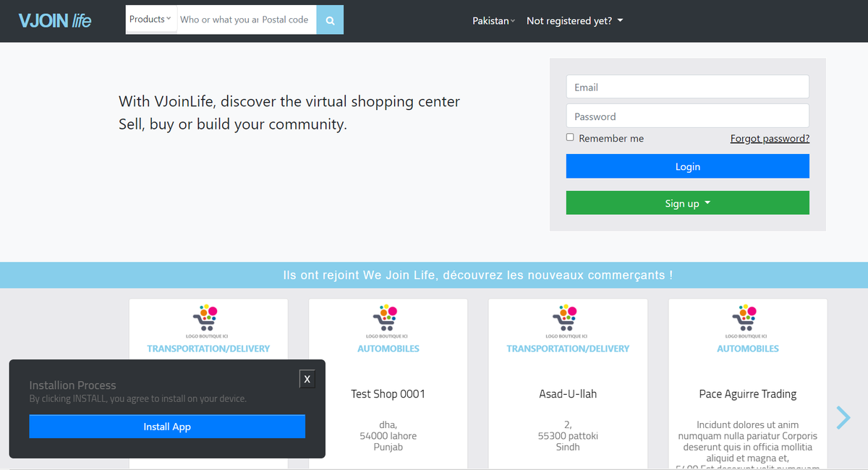868x470 pixels.
Task: Click TRANSPORTATION/DELIVERY label on Asad-U-llah card
Action: pyautogui.click(x=568, y=349)
